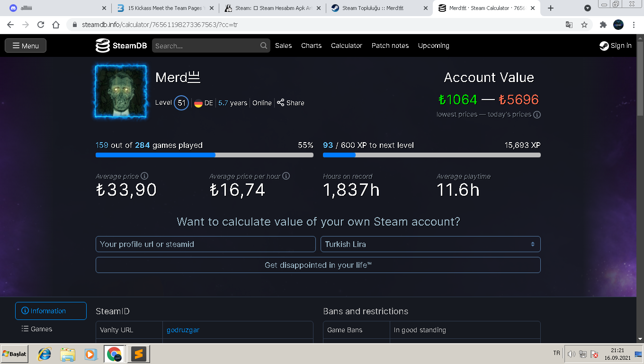Open a new browser tab
The height and width of the screenshot is (364, 644).
[551, 8]
